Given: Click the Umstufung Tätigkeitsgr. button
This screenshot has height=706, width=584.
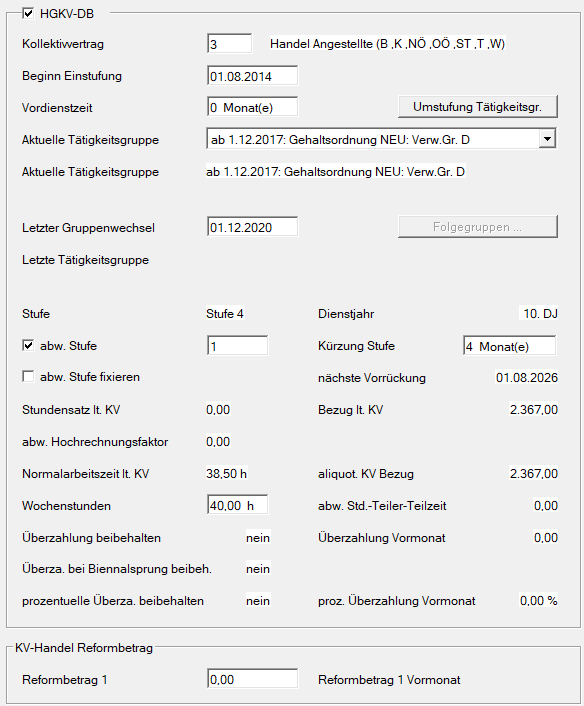Looking at the screenshot, I should (x=478, y=107).
